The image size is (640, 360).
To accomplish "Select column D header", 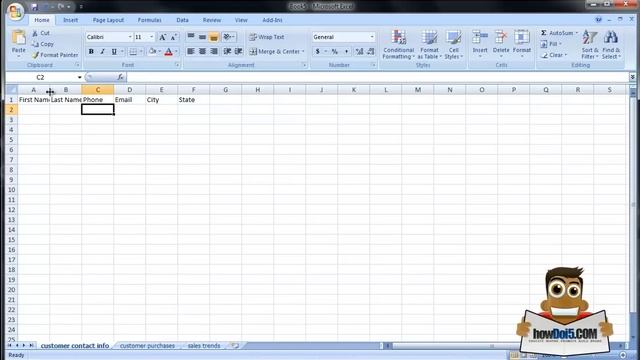I will tap(129, 90).
